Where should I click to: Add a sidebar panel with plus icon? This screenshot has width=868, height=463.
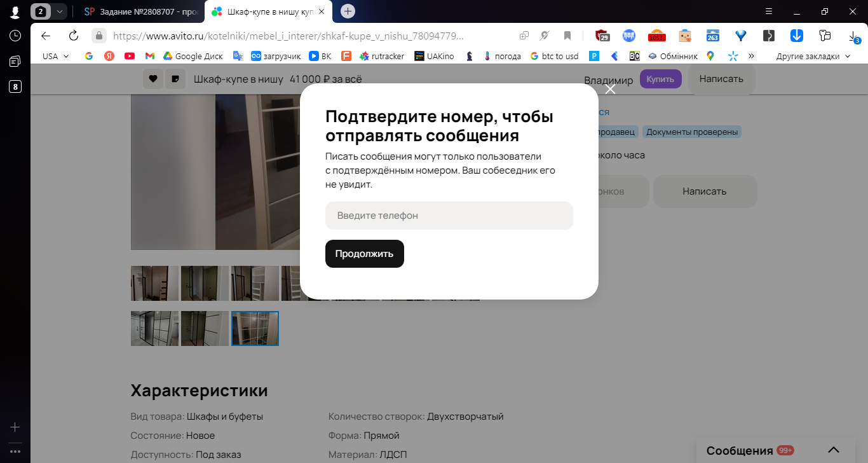[x=15, y=427]
